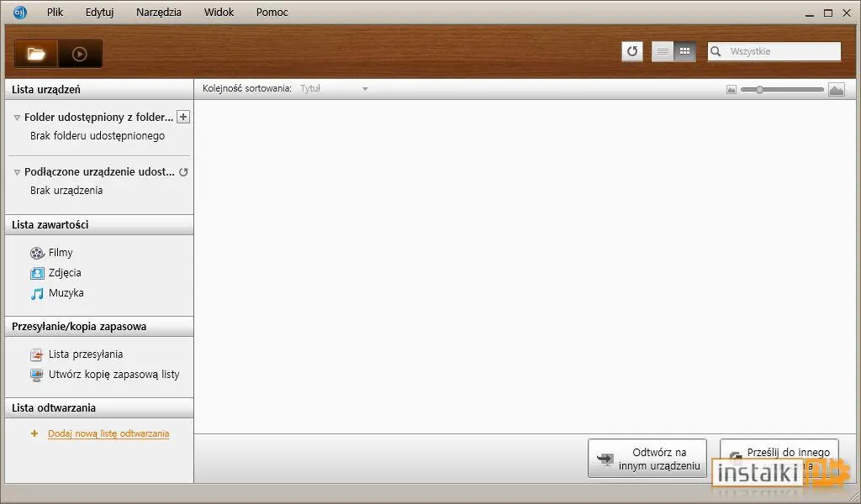The width and height of the screenshot is (861, 504).
Task: Open the Narzędzia menu
Action: pos(159,12)
